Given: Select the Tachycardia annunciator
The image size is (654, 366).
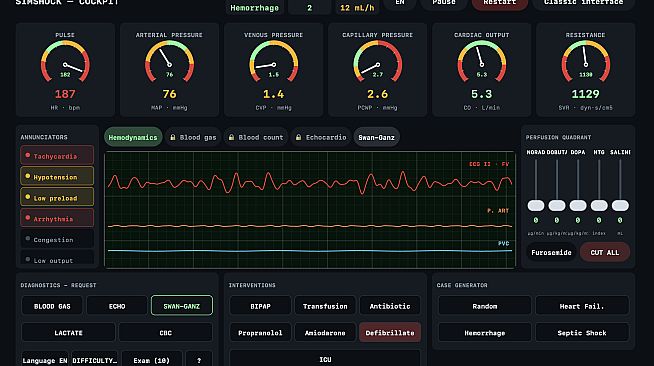Looking at the screenshot, I should tap(57, 155).
